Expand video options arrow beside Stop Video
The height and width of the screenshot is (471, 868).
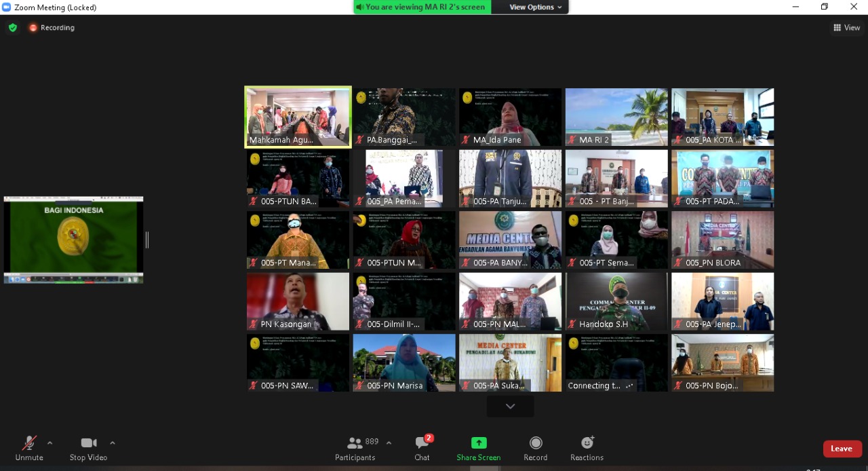click(113, 443)
